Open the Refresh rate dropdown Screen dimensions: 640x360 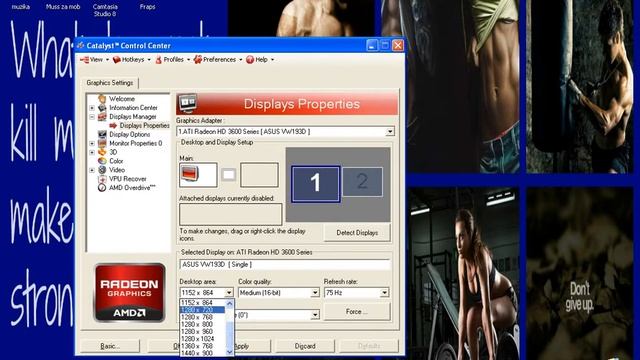(x=384, y=293)
